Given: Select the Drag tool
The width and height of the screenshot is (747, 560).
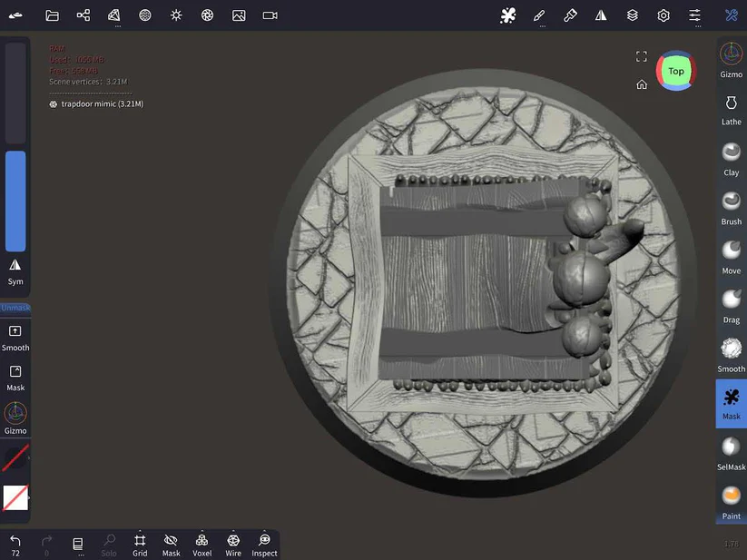Looking at the screenshot, I should 731,307.
